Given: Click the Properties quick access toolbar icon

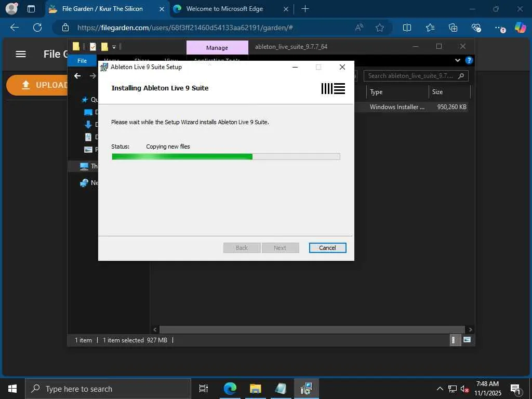Looking at the screenshot, I should [x=93, y=47].
